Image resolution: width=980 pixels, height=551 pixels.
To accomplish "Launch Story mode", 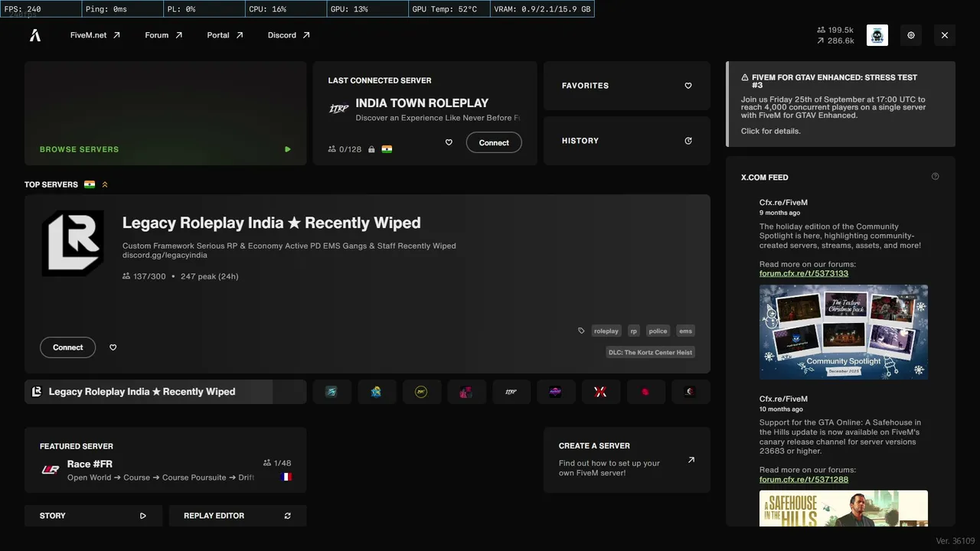I will (x=93, y=516).
